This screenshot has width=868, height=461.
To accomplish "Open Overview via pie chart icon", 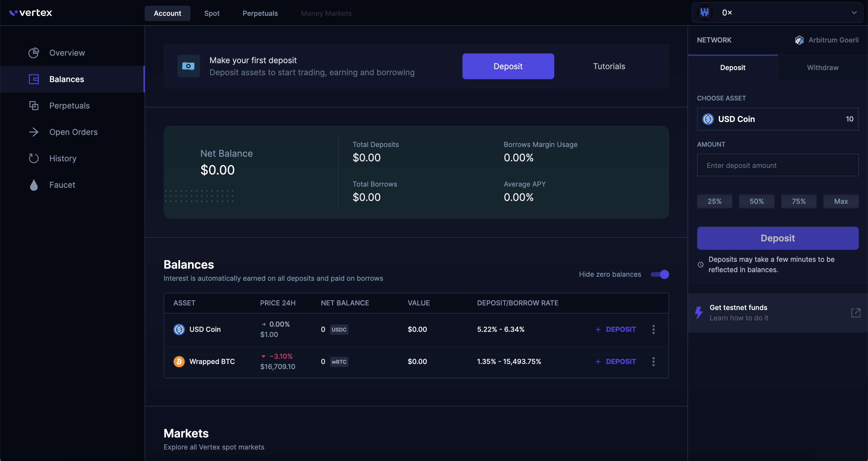I will [x=34, y=53].
